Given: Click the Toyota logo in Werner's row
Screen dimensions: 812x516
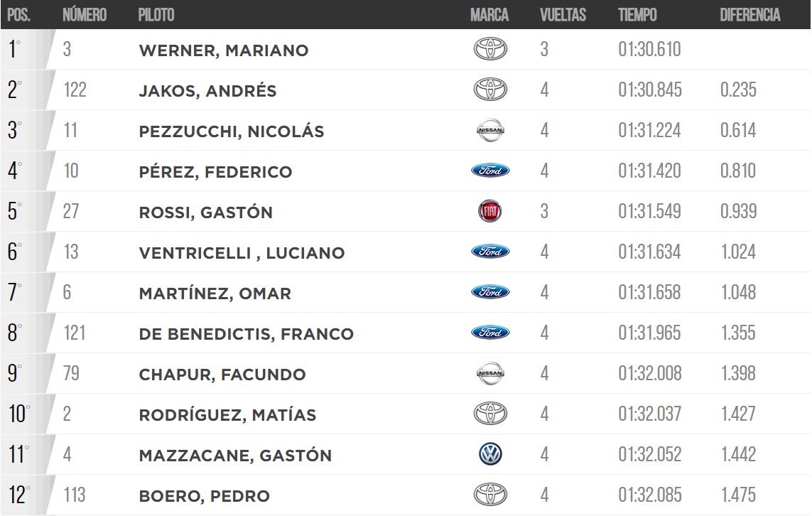Looking at the screenshot, I should pos(490,49).
